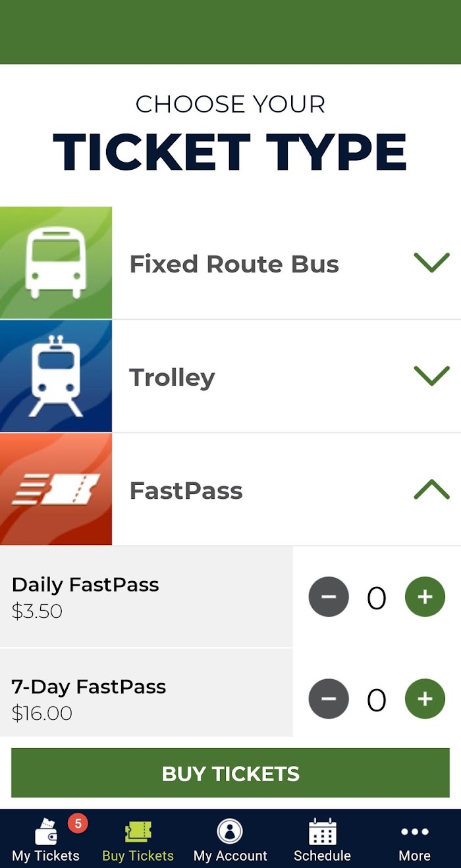
Task: Increase Daily FastPass quantity with plus
Action: click(x=425, y=597)
